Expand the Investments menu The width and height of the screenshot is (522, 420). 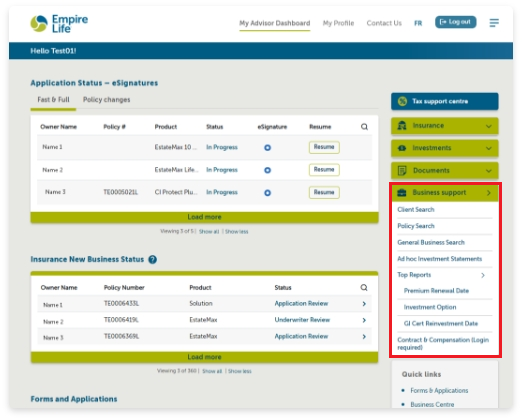(x=445, y=148)
